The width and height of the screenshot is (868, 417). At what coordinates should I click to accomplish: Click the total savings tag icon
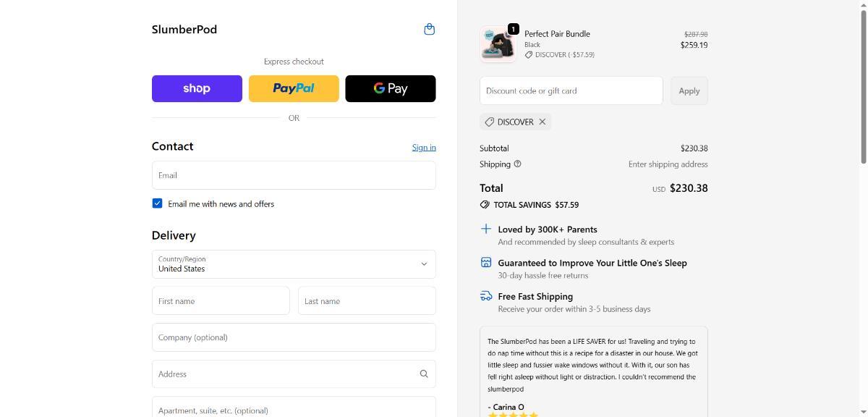point(485,205)
